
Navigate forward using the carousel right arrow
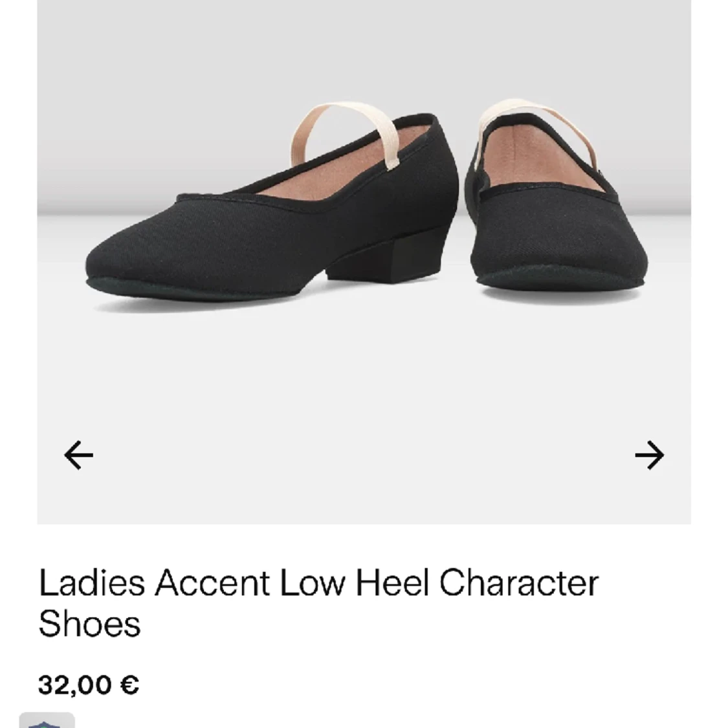pyautogui.click(x=650, y=455)
